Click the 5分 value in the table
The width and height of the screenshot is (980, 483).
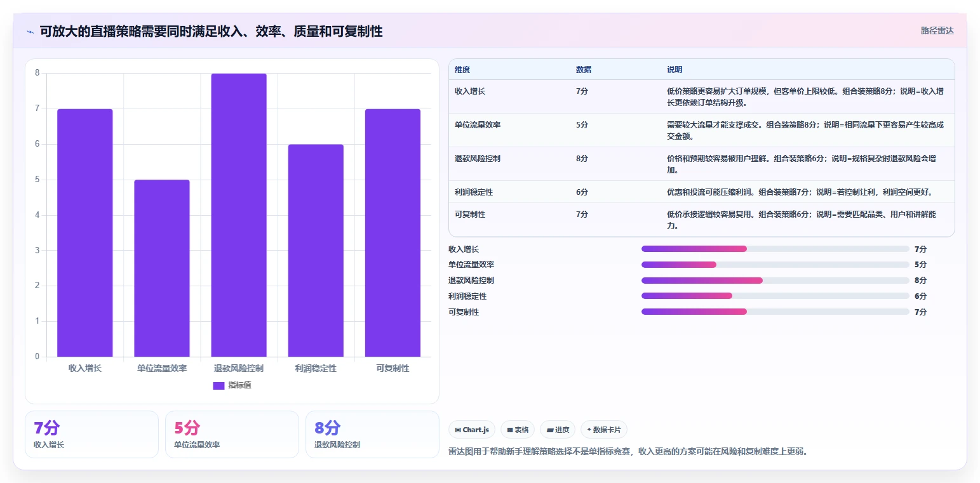[582, 125]
